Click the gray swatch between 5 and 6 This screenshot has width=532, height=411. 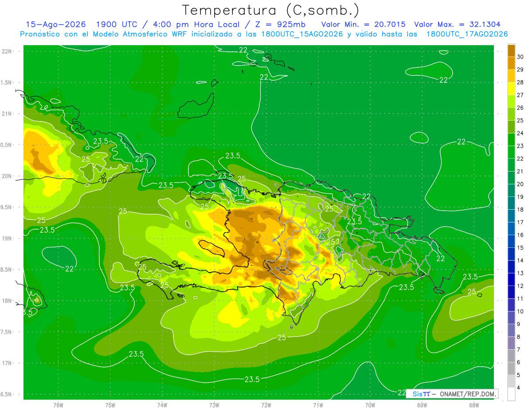511,369
